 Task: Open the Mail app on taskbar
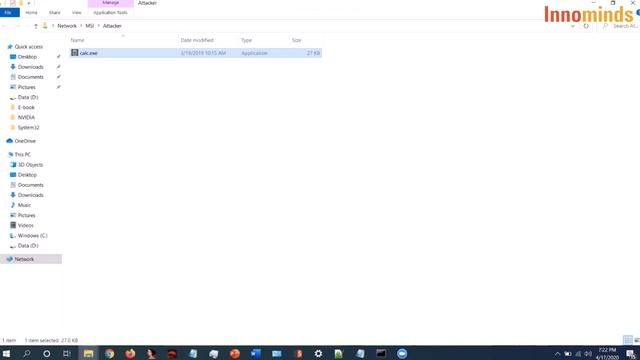pyautogui.click(x=276, y=353)
